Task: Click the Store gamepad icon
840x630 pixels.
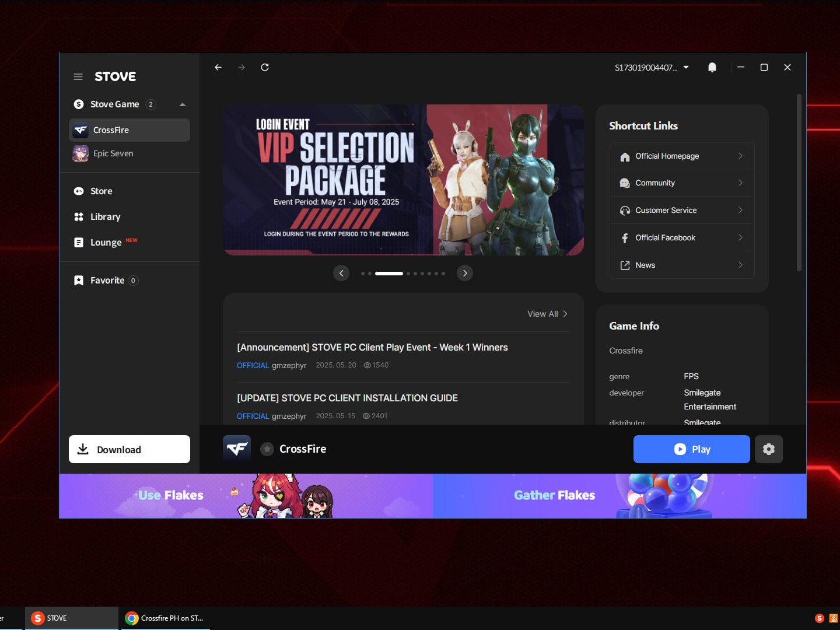Action: [x=79, y=191]
